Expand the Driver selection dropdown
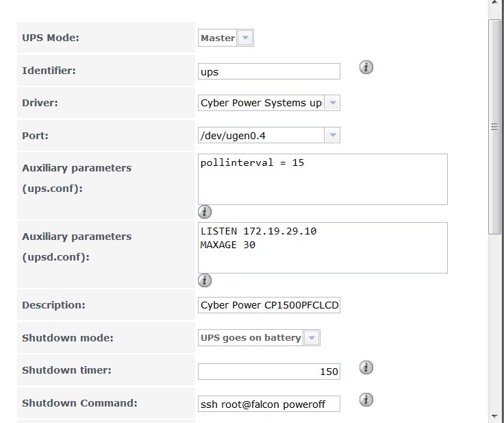 [332, 103]
